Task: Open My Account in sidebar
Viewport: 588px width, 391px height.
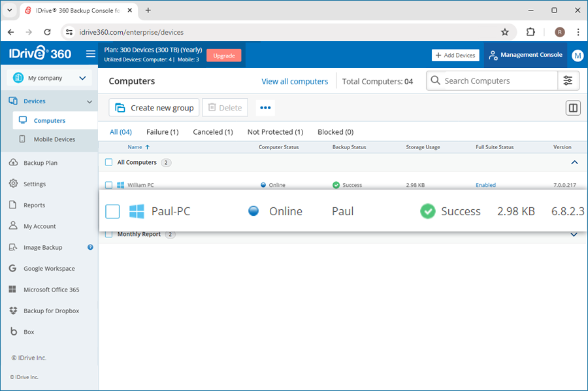Action: pos(39,226)
